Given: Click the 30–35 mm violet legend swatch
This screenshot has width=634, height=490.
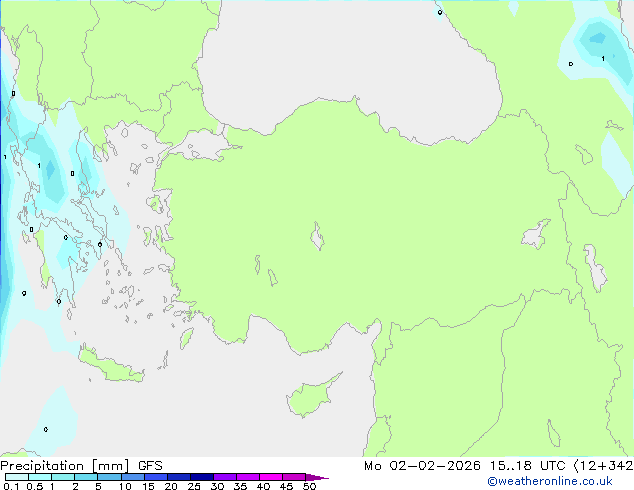Looking at the screenshot, I should coord(225,477).
